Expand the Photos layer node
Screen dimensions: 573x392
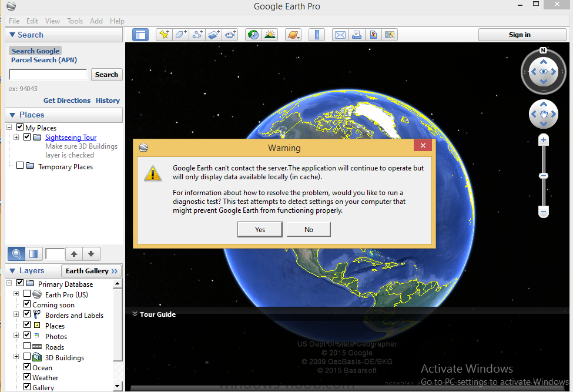point(16,335)
